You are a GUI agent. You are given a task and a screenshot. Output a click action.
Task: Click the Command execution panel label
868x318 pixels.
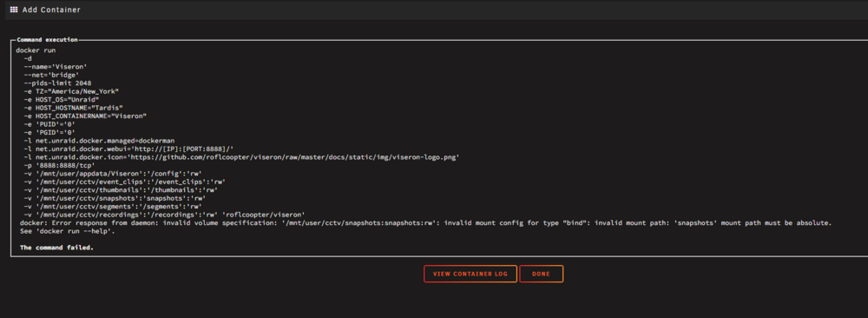[x=47, y=40]
